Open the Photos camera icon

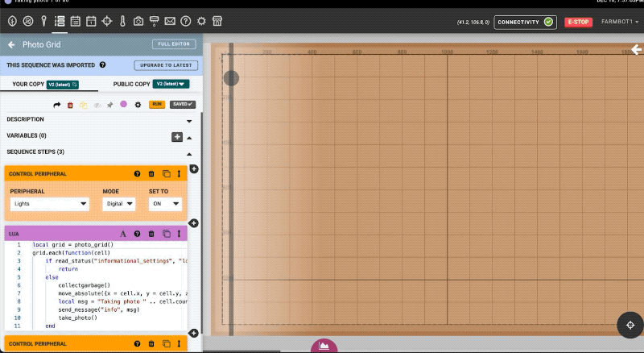click(x=138, y=21)
